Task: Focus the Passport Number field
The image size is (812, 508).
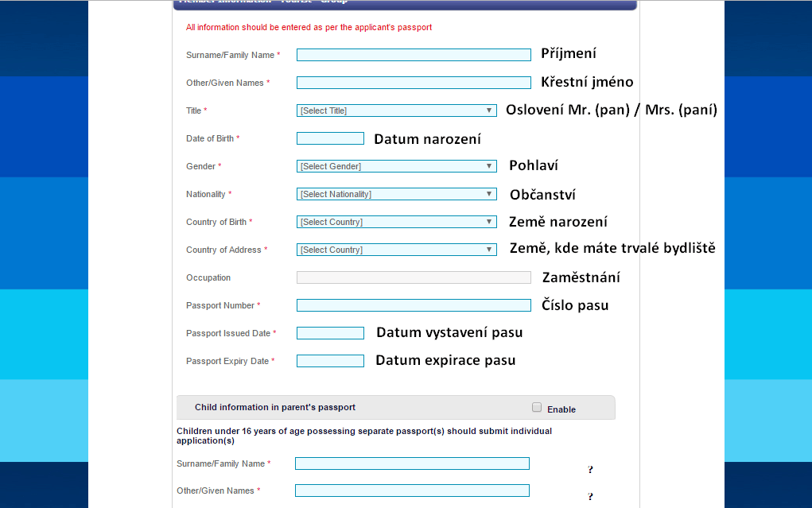Action: (x=414, y=305)
